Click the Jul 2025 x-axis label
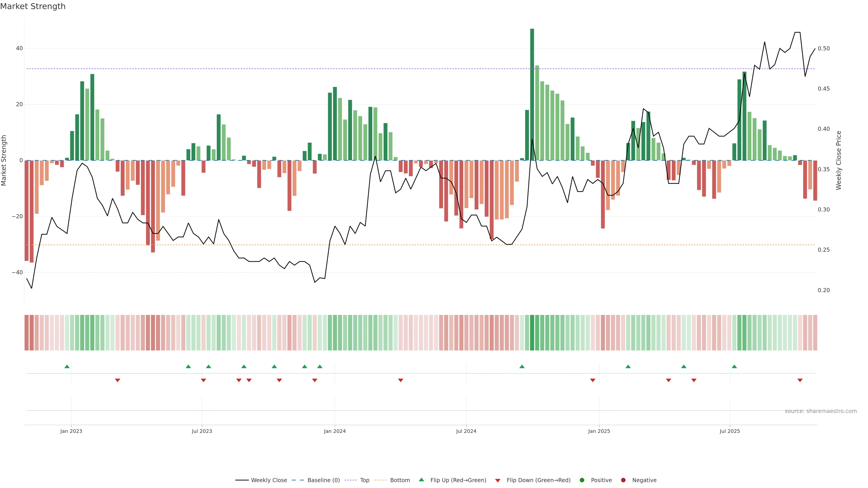 pos(729,431)
